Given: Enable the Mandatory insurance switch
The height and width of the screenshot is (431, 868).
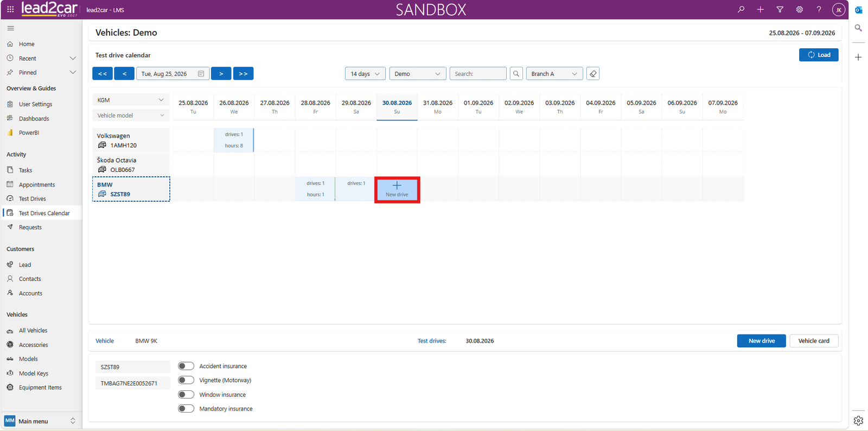Looking at the screenshot, I should point(186,409).
